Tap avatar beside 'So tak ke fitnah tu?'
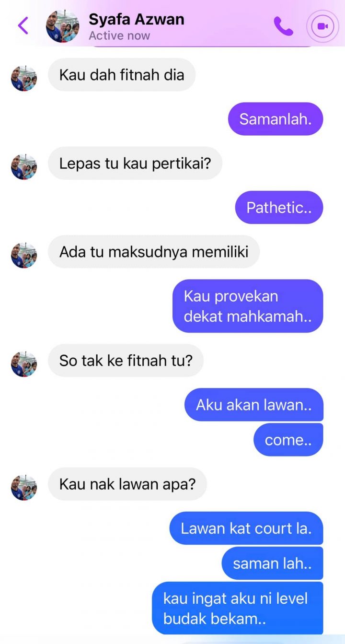Screen dimensions: 345x644 pyautogui.click(x=24, y=364)
